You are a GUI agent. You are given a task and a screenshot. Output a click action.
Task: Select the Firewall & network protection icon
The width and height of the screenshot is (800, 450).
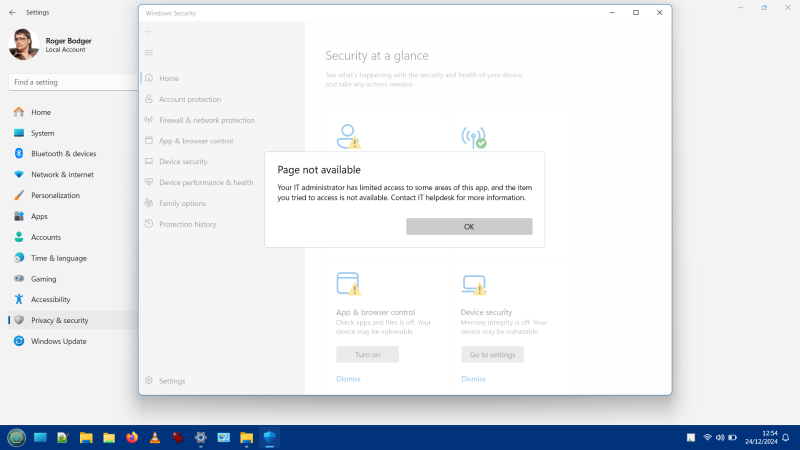149,120
